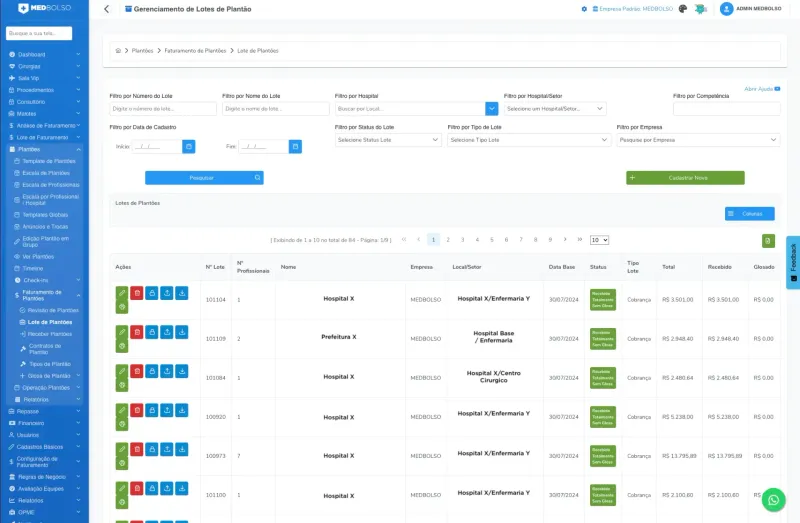Focus the Filtro por Número do Lote field
Image resolution: width=800 pixels, height=523 pixels.
coord(163,109)
